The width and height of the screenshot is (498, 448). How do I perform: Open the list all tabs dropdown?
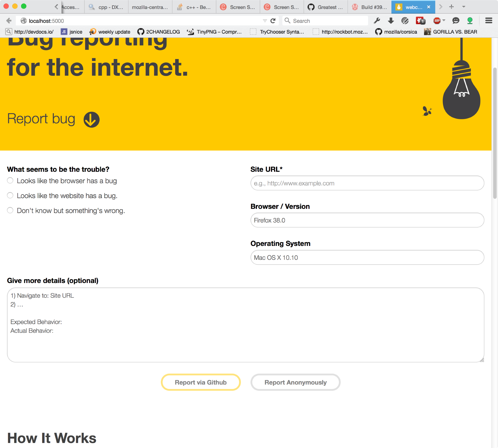[x=464, y=7]
